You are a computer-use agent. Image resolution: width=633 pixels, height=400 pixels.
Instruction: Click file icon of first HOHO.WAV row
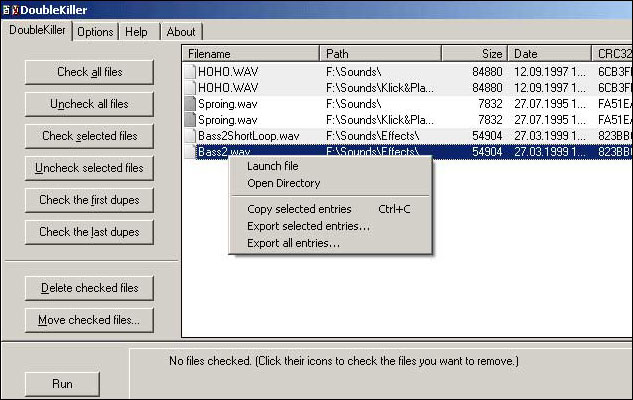190,72
